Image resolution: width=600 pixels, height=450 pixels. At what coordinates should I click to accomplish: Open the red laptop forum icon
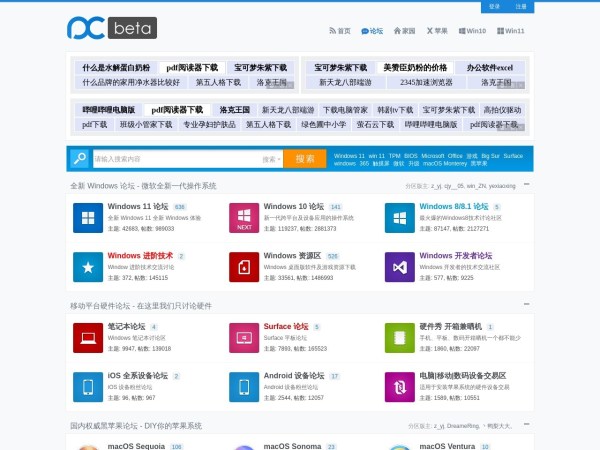click(x=85, y=337)
